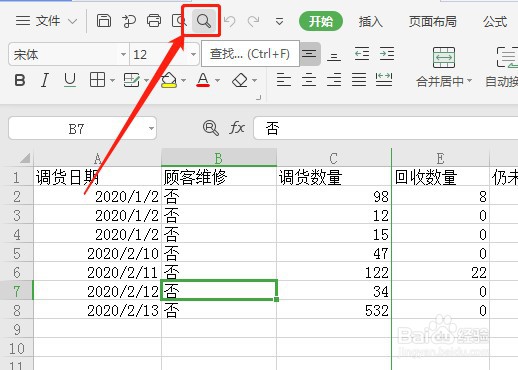Click cell 回收数量
Screen dimensions: 518x370
click(x=440, y=177)
